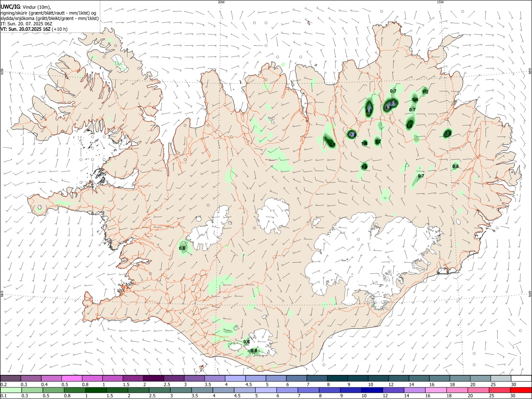Pick dark blue bottom-row swatch between 10 and 12
This screenshot has width=532, height=399.
click(x=372, y=390)
